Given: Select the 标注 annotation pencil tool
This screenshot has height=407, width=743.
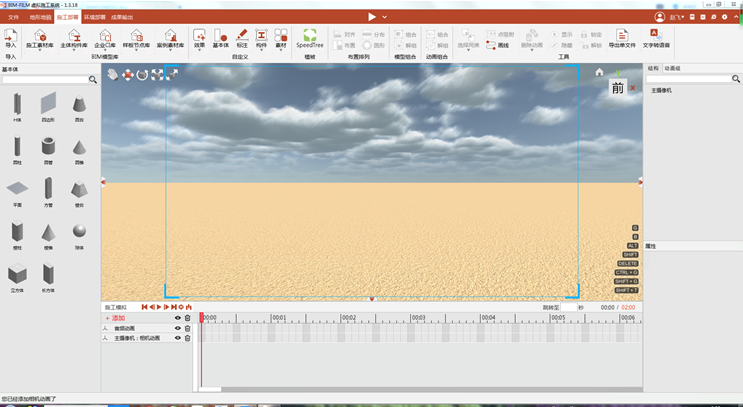Looking at the screenshot, I should (242, 38).
